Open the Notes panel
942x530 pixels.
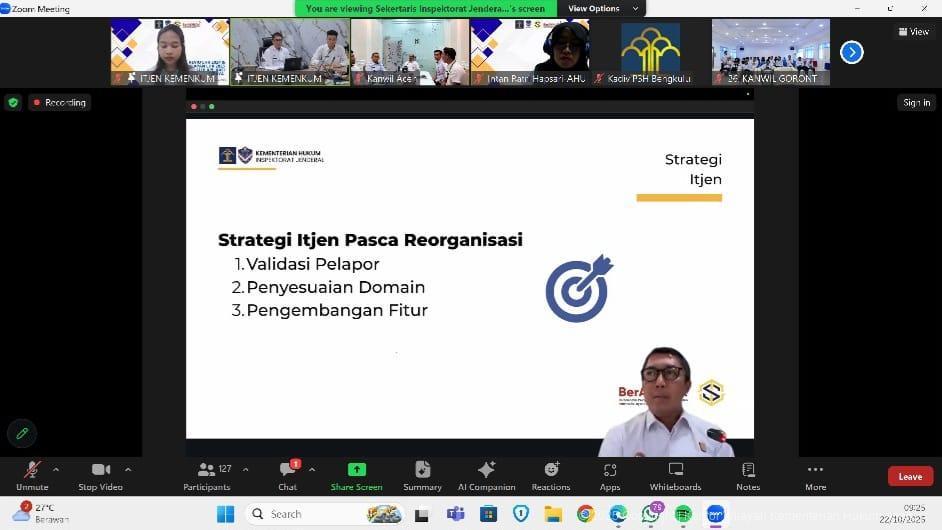(x=748, y=475)
